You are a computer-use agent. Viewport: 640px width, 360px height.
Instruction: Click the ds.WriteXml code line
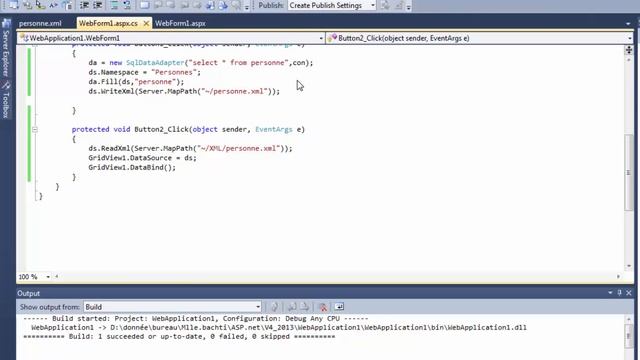coord(184,91)
